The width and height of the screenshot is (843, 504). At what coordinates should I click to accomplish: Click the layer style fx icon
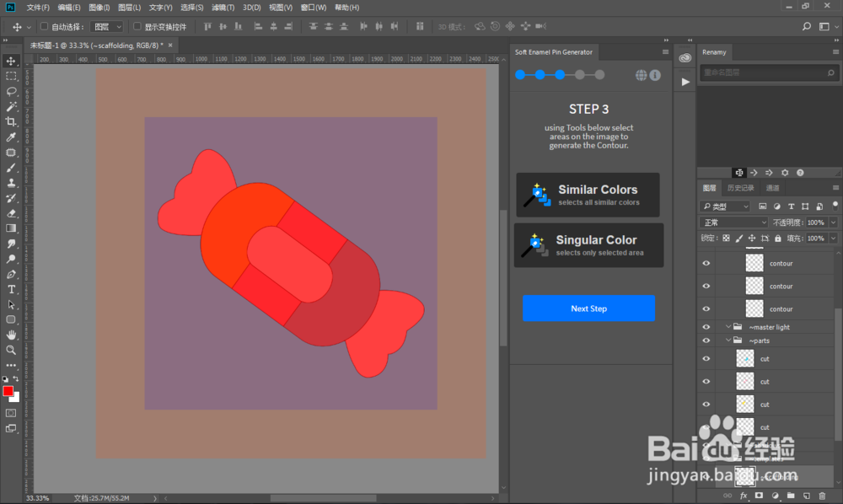click(x=744, y=496)
